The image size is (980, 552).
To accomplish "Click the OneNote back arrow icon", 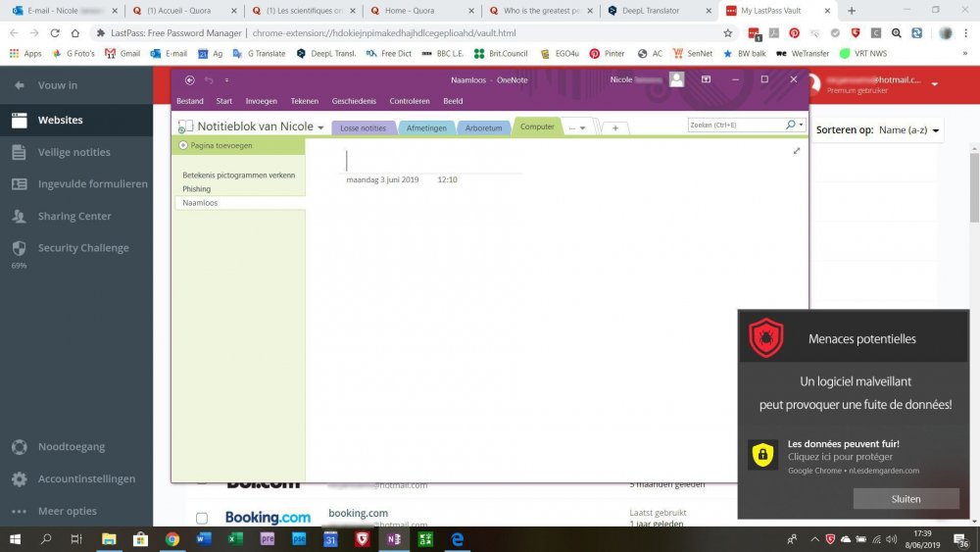I will point(189,80).
